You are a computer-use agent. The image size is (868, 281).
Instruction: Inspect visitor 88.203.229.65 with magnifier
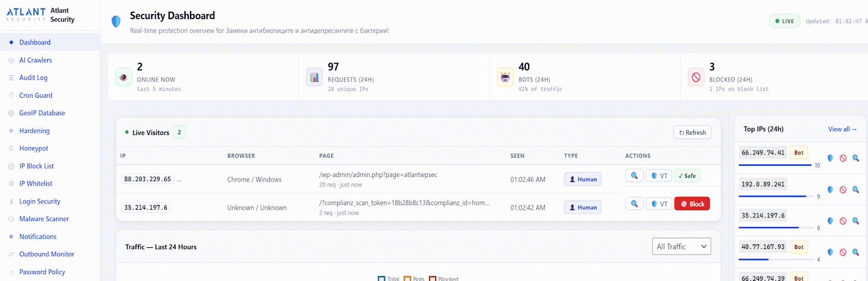(634, 176)
